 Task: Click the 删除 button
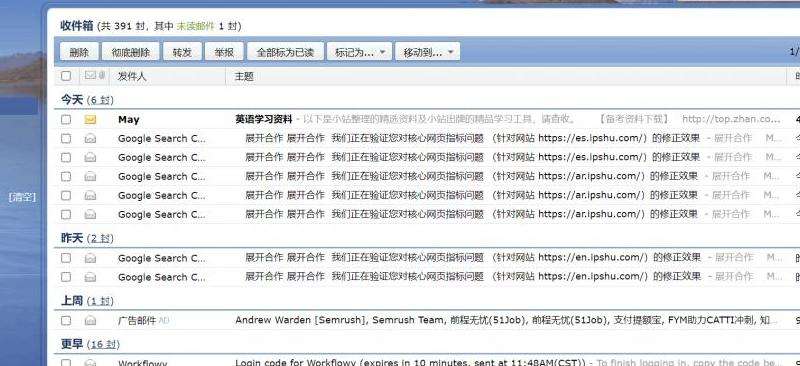(x=79, y=52)
